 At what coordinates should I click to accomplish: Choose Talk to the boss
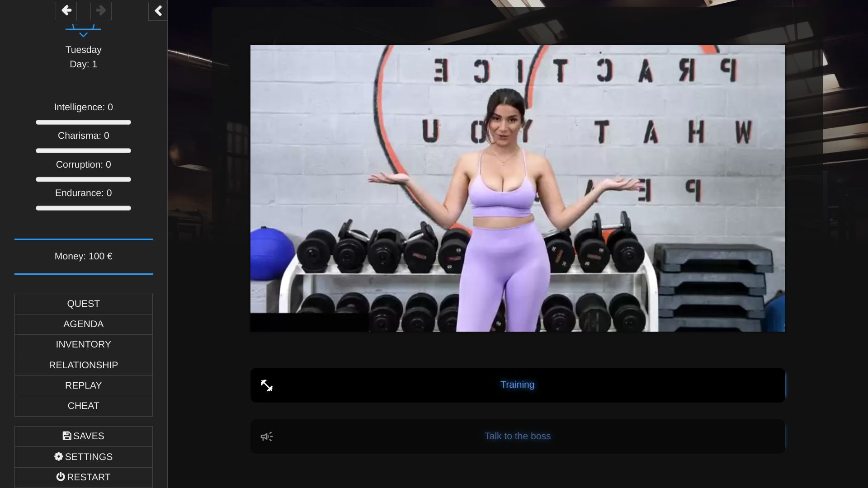coord(517,436)
